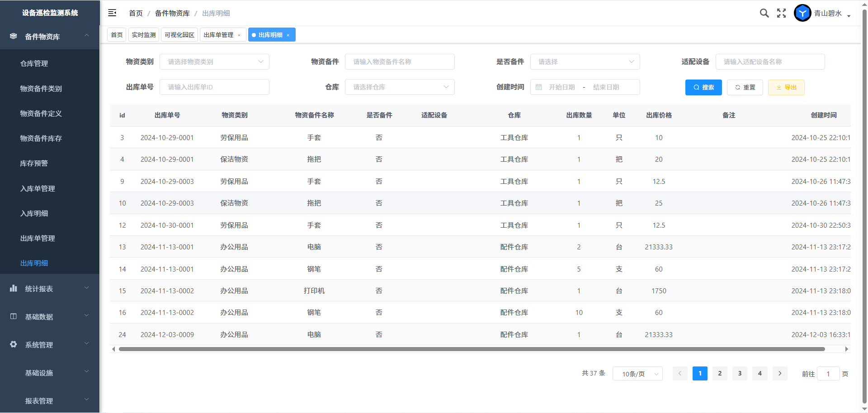Image resolution: width=868 pixels, height=413 pixels.
Task: Open 物资备件库存 in the sidebar
Action: click(x=41, y=138)
